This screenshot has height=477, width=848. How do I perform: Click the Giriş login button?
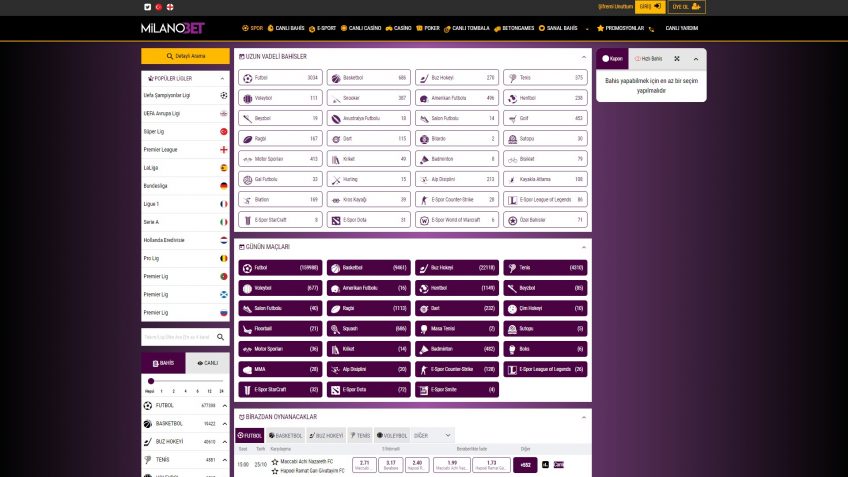point(651,6)
